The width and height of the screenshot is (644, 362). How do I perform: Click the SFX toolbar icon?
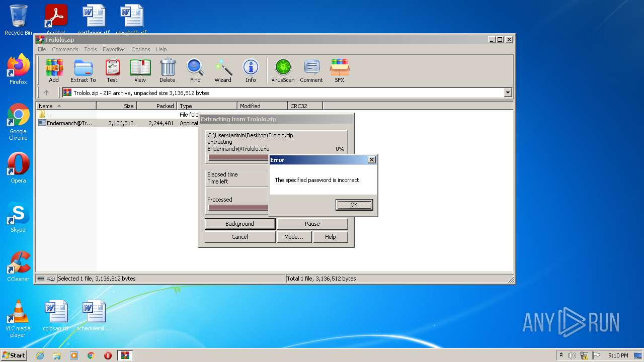pyautogui.click(x=340, y=71)
